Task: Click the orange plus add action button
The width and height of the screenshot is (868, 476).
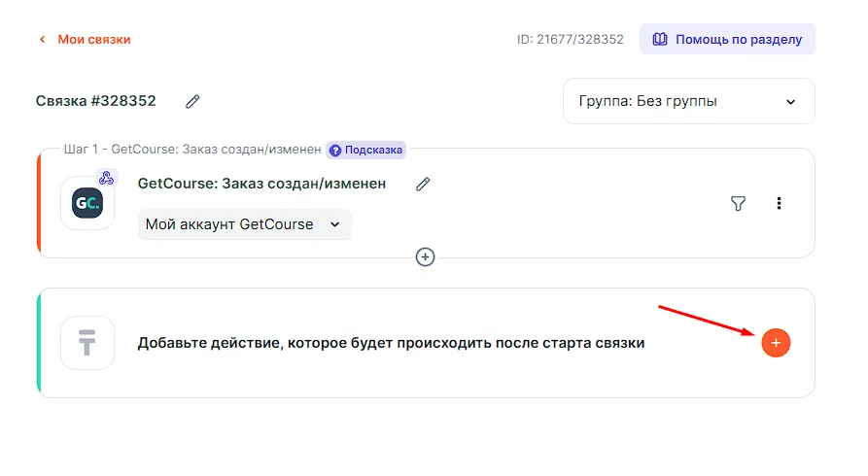Action: pos(776,343)
